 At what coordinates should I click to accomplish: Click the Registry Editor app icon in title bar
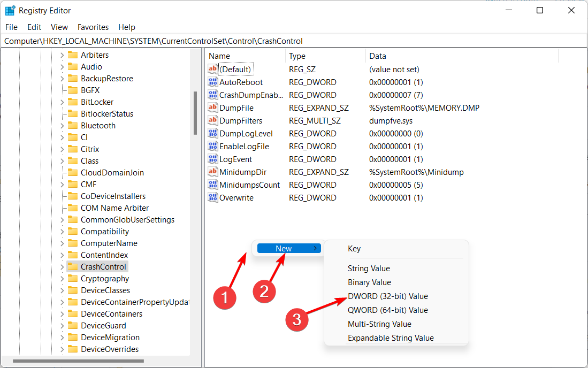[10, 11]
